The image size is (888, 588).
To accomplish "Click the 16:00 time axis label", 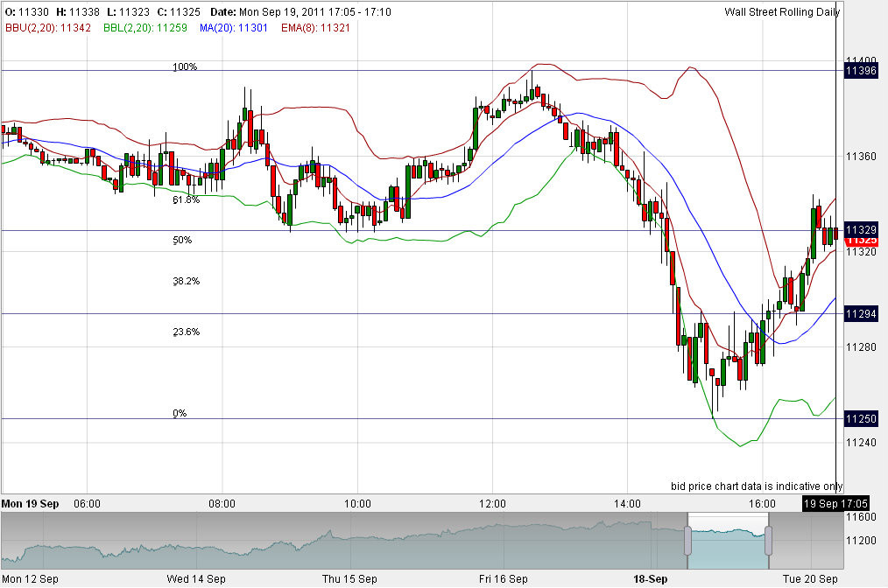I will [x=762, y=504].
